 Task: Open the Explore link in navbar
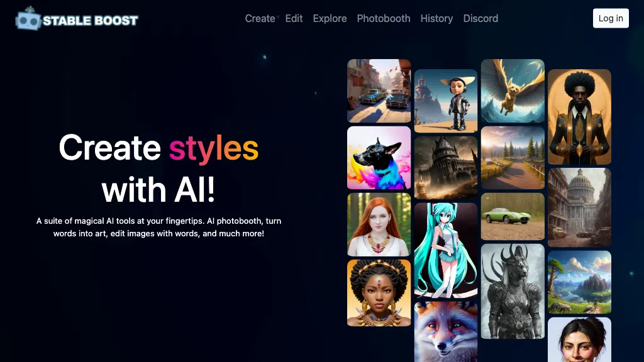click(x=330, y=18)
